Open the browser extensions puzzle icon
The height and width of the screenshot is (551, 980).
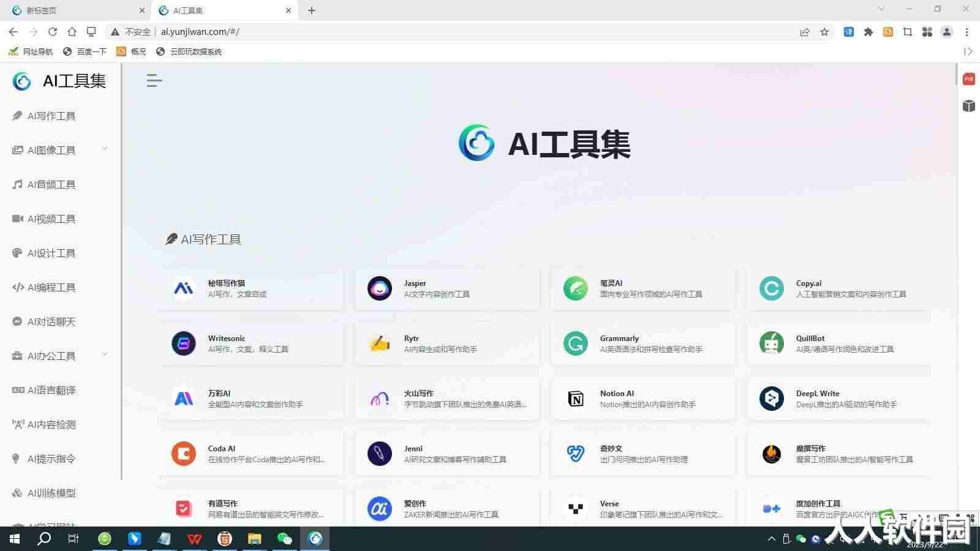[868, 32]
